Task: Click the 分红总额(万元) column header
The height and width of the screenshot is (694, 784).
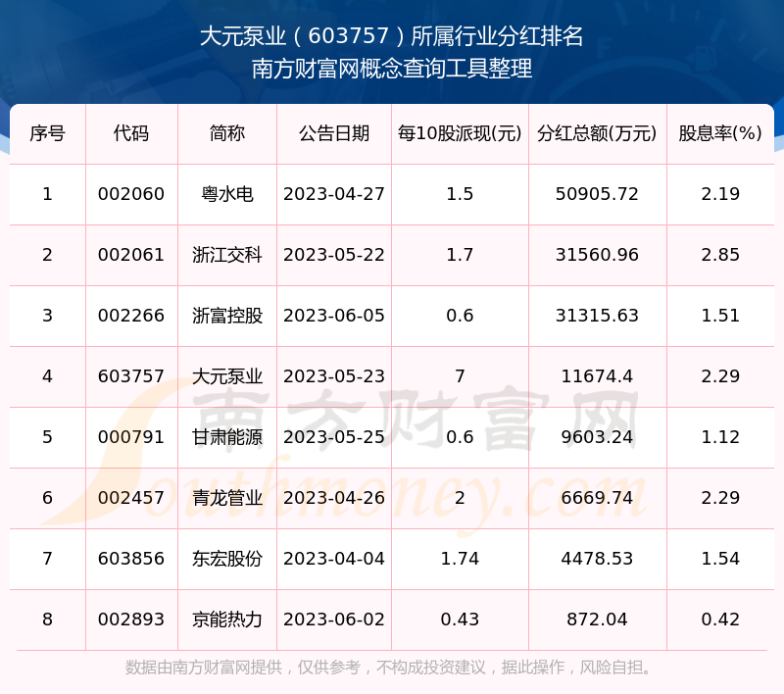Action: [x=597, y=133]
